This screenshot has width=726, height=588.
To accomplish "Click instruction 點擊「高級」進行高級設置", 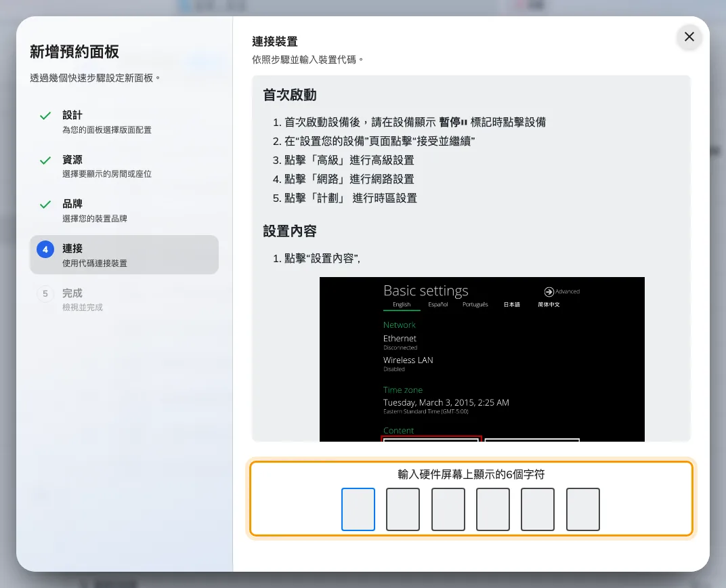I will tap(349, 160).
